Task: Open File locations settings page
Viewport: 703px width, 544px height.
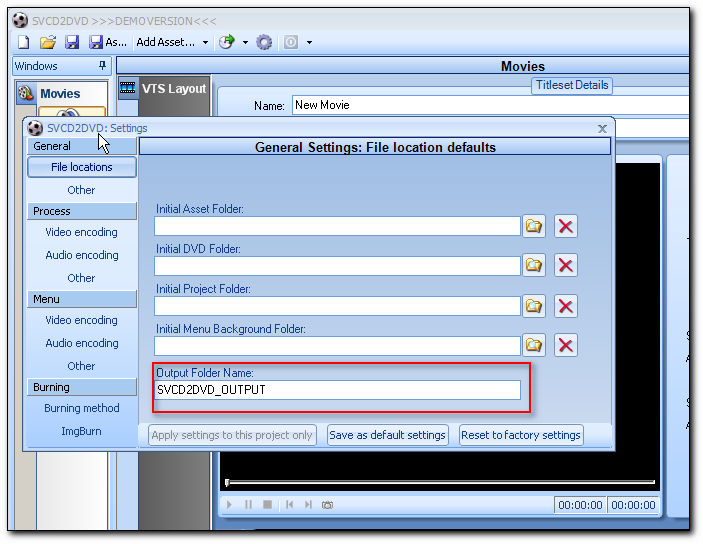Action: point(82,167)
